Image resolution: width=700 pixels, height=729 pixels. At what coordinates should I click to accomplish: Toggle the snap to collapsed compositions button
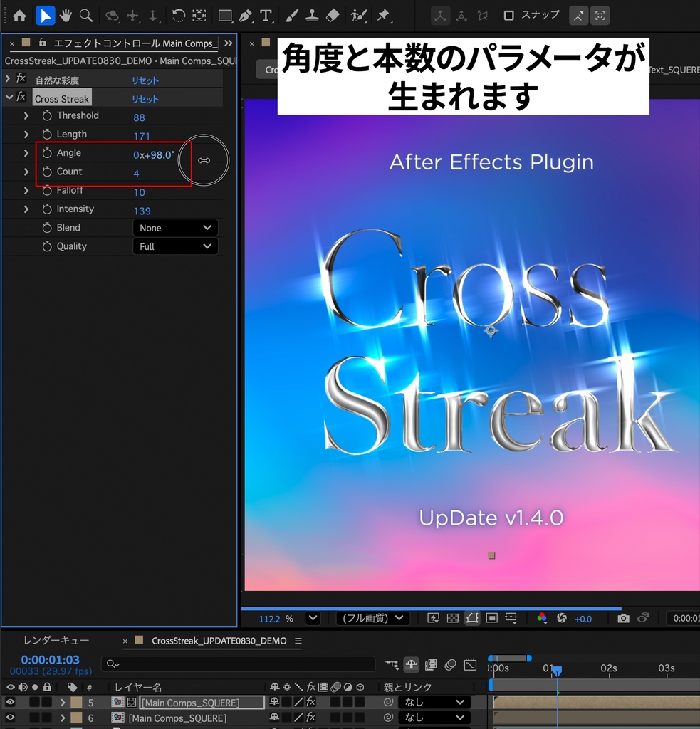click(600, 16)
